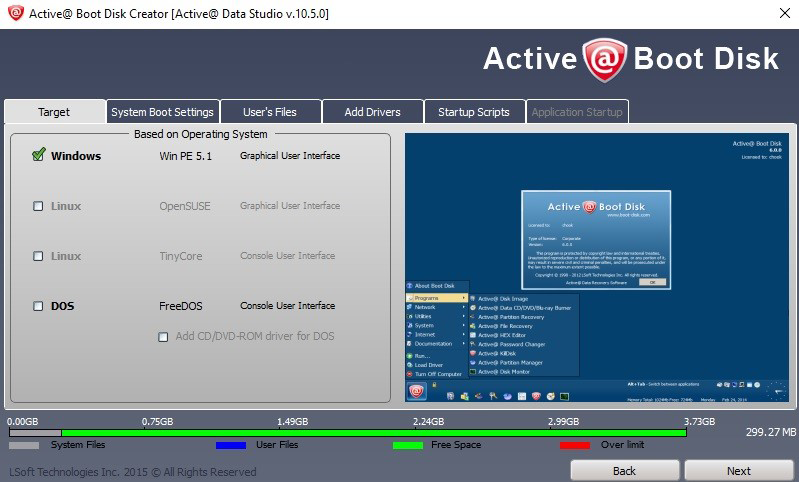Click the blue User Files legend swatch

[231, 445]
